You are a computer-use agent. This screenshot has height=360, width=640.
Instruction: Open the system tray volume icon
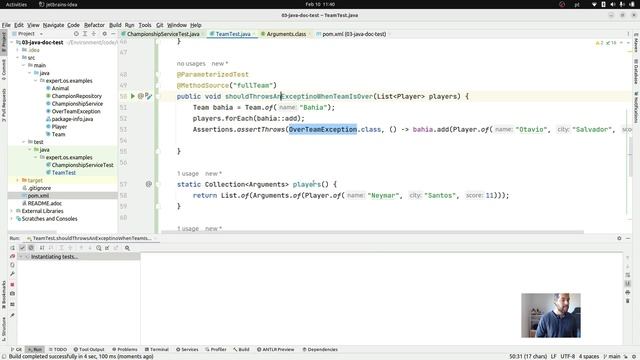coord(613,4)
